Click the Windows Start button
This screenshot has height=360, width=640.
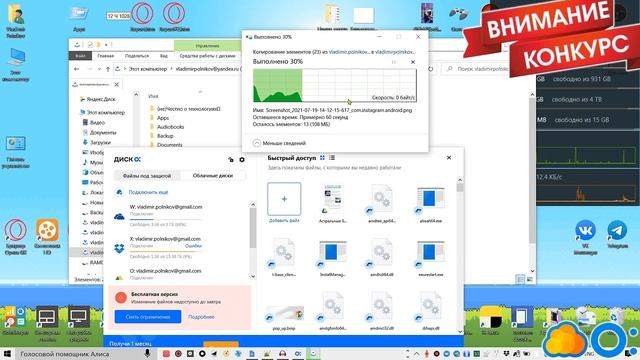(x=7, y=353)
